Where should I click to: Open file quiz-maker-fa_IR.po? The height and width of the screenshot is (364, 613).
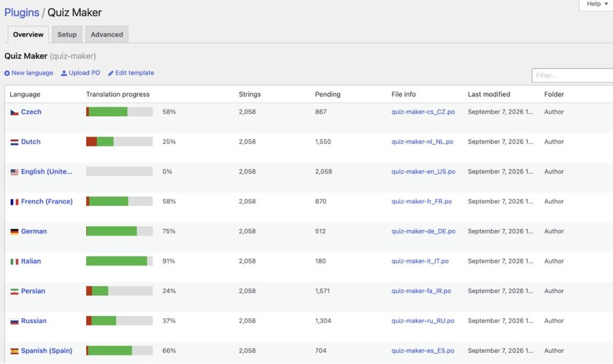pos(421,291)
